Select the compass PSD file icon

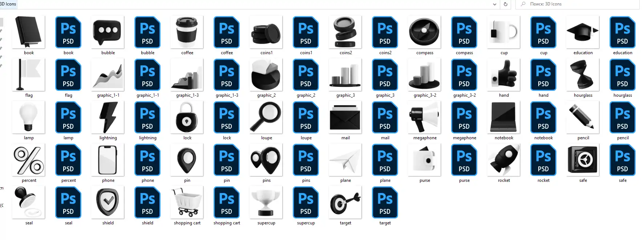(464, 32)
